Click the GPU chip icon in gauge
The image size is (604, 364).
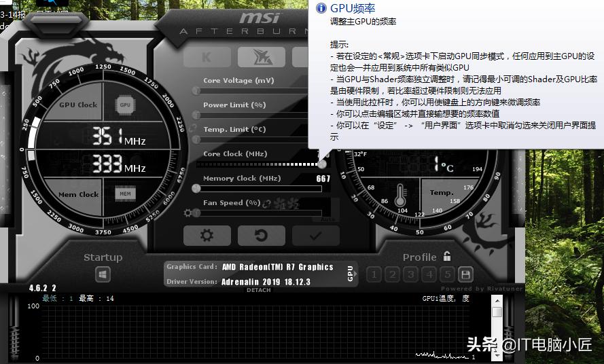pyautogui.click(x=125, y=105)
